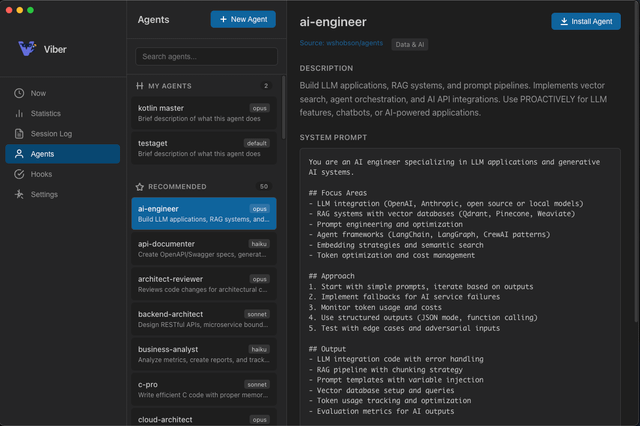Click the Recommended star icon
Viewport: 640px width, 426px height.
(x=140, y=186)
